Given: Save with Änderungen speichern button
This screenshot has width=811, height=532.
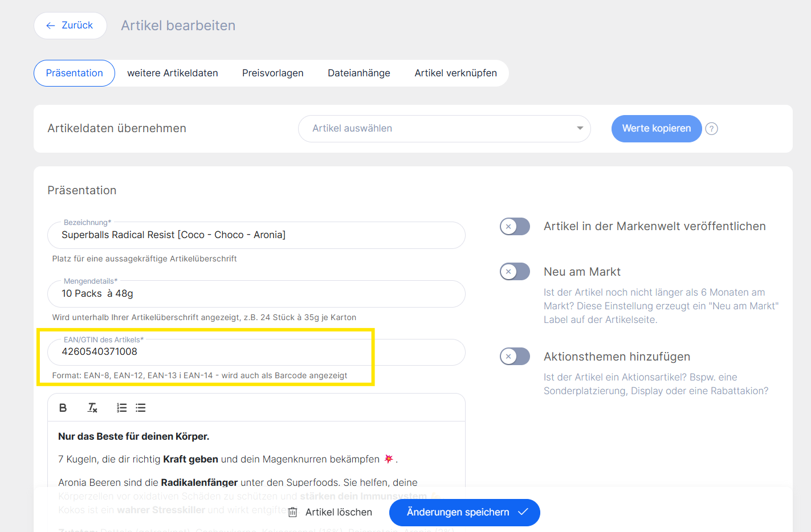Looking at the screenshot, I should [x=464, y=513].
